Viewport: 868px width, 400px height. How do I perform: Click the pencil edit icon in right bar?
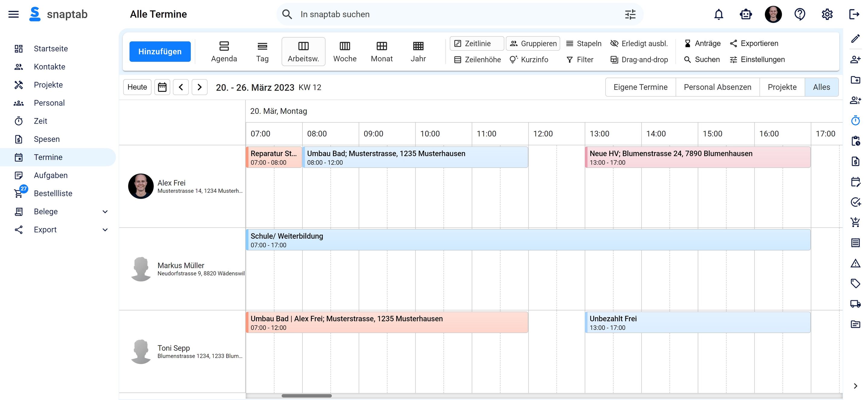[x=855, y=39]
